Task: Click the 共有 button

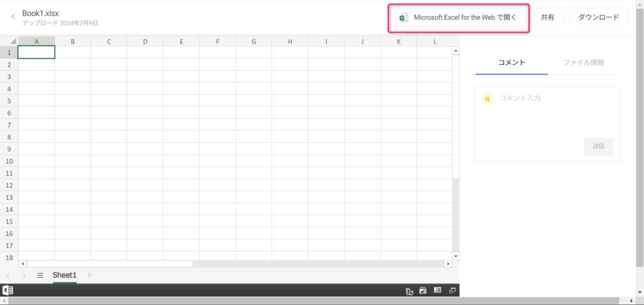Action: tap(548, 17)
